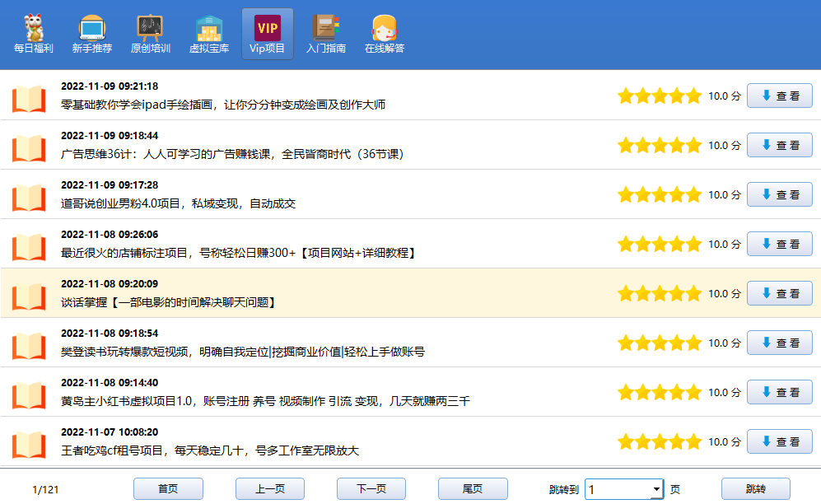Go to next page with 下一页

[x=371, y=489]
